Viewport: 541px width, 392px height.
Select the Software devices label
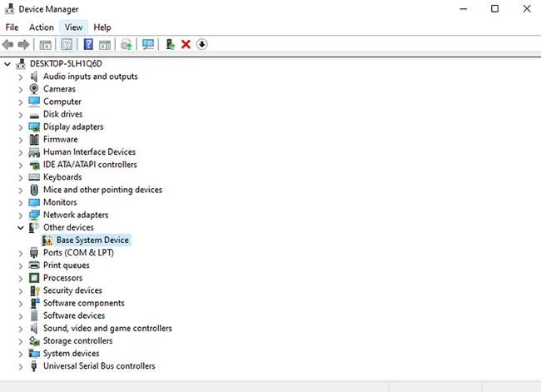click(x=74, y=315)
